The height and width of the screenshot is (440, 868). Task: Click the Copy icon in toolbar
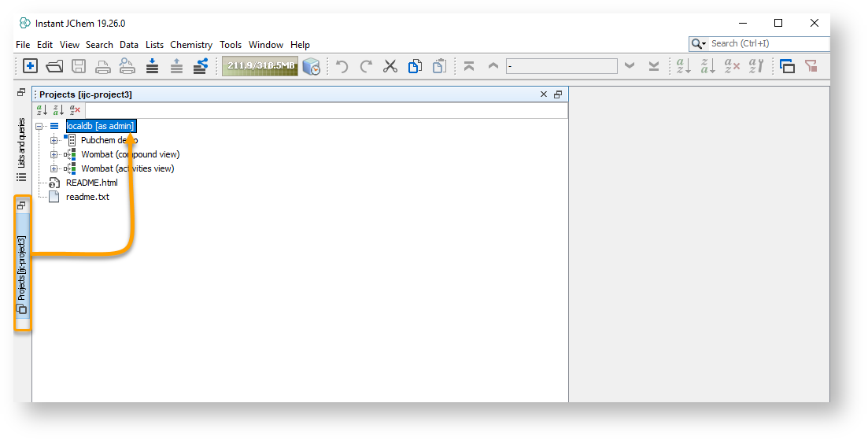[x=415, y=66]
